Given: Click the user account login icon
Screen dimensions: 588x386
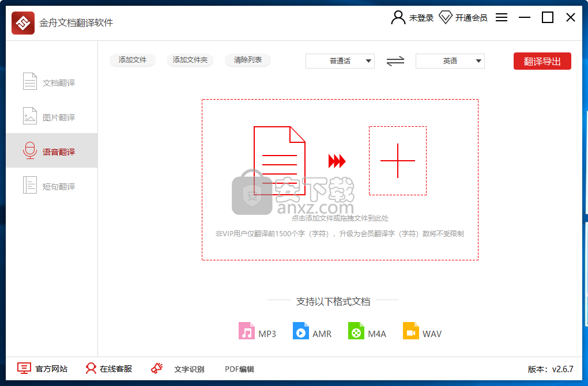Looking at the screenshot, I should click(398, 18).
